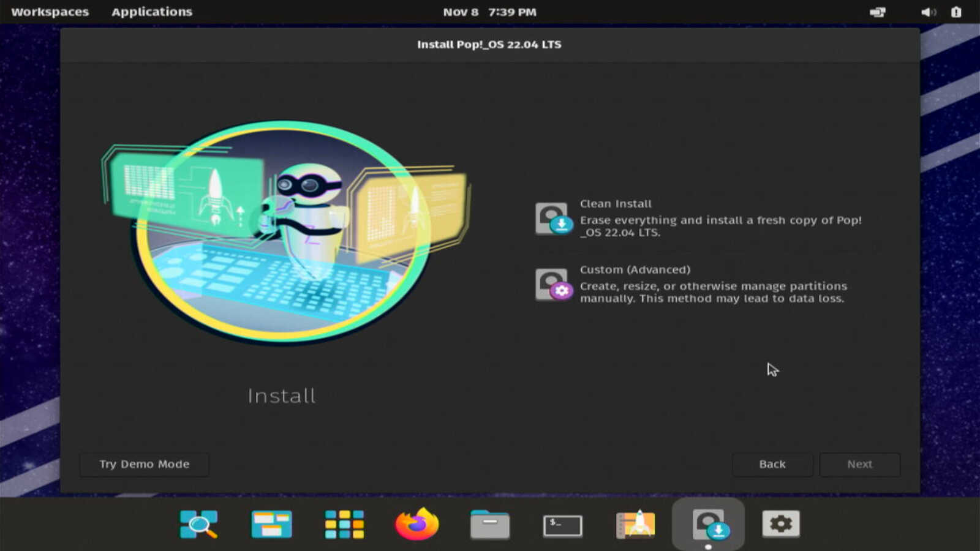Screen dimensions: 980x551
Task: Choose the 'Clean Install' option title
Action: coord(616,204)
